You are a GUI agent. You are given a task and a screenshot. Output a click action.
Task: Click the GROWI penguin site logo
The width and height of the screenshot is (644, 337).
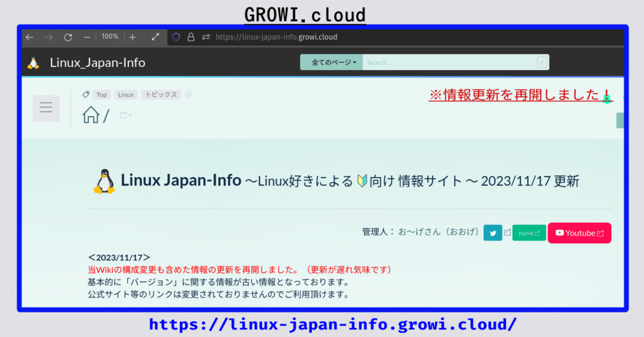(x=33, y=62)
